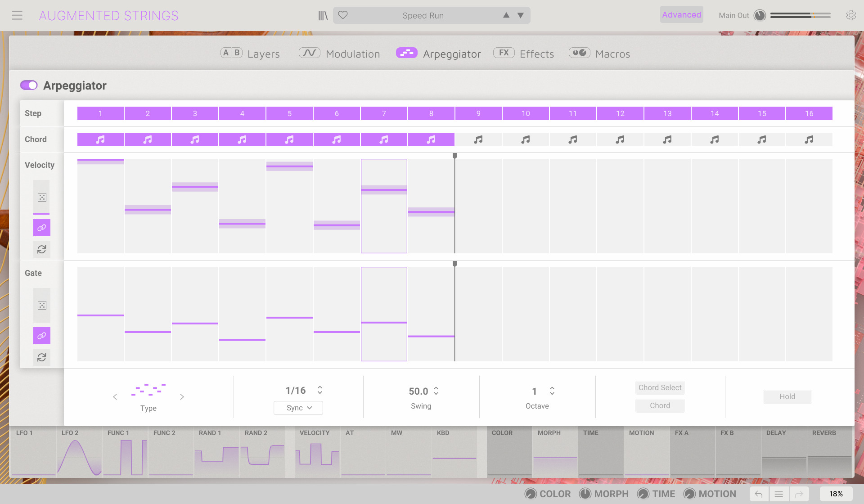
Task: Randomize Velocity with dice icon
Action: click(x=42, y=197)
